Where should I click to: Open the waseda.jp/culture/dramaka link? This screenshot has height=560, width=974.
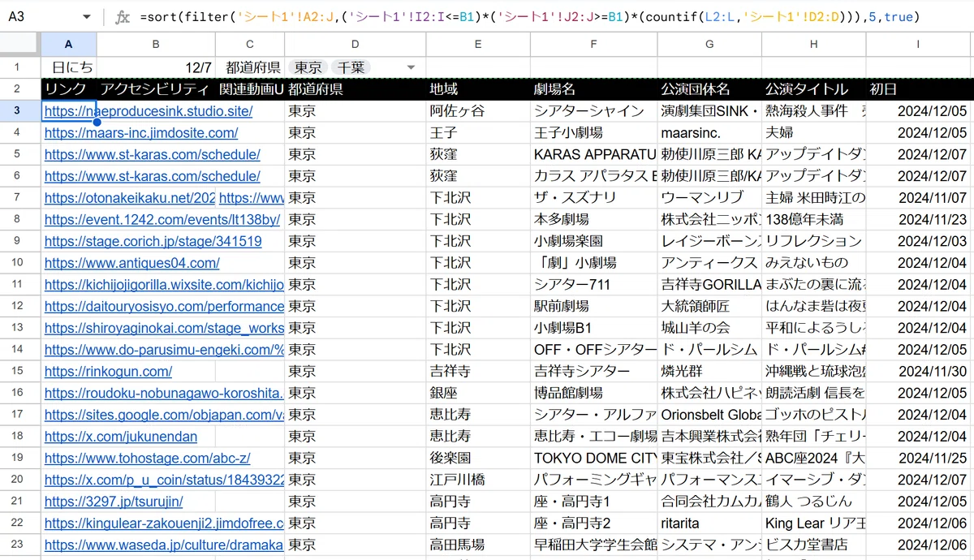tap(164, 545)
